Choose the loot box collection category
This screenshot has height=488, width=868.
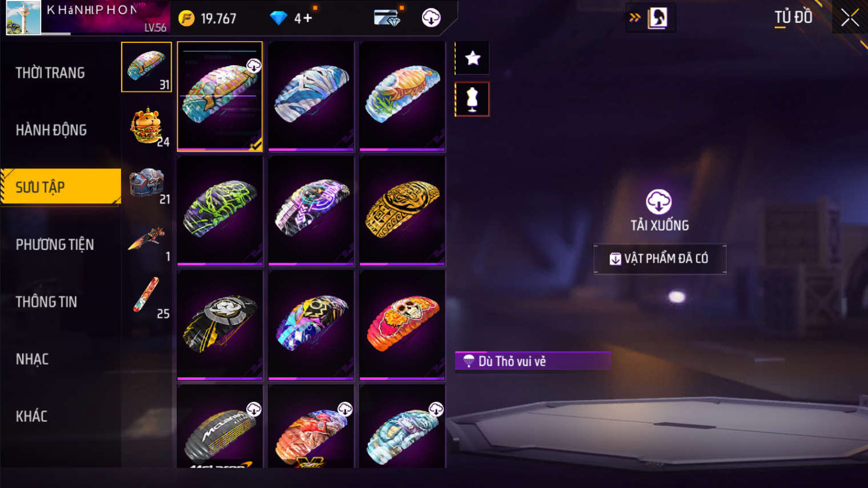(147, 184)
